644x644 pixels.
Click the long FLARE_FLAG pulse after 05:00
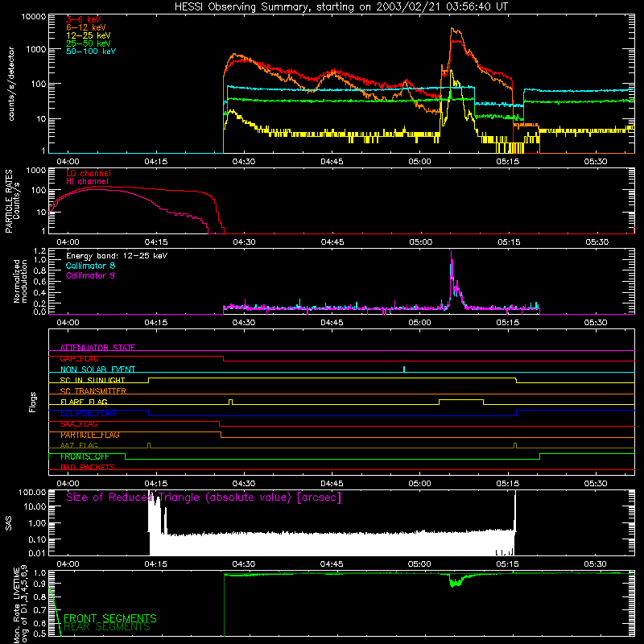pos(461,400)
